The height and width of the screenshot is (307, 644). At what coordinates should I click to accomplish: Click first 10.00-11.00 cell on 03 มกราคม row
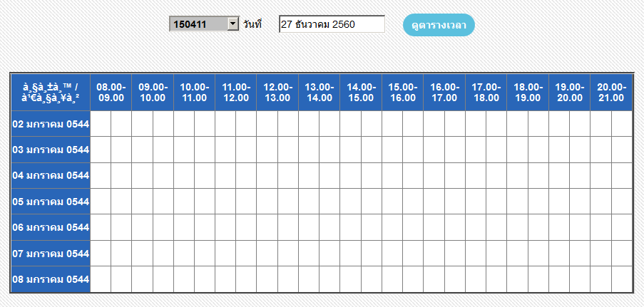[x=184, y=150]
